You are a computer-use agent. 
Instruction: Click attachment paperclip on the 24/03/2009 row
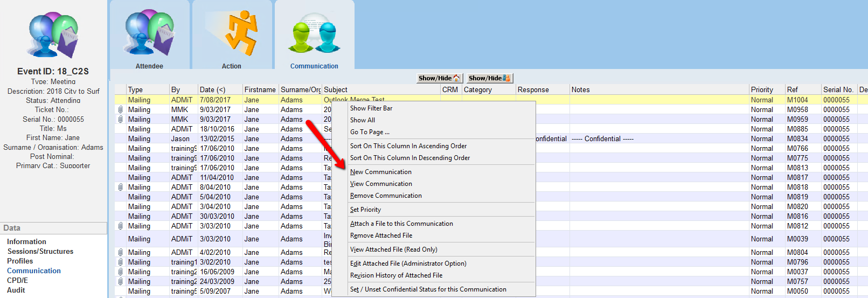point(120,282)
